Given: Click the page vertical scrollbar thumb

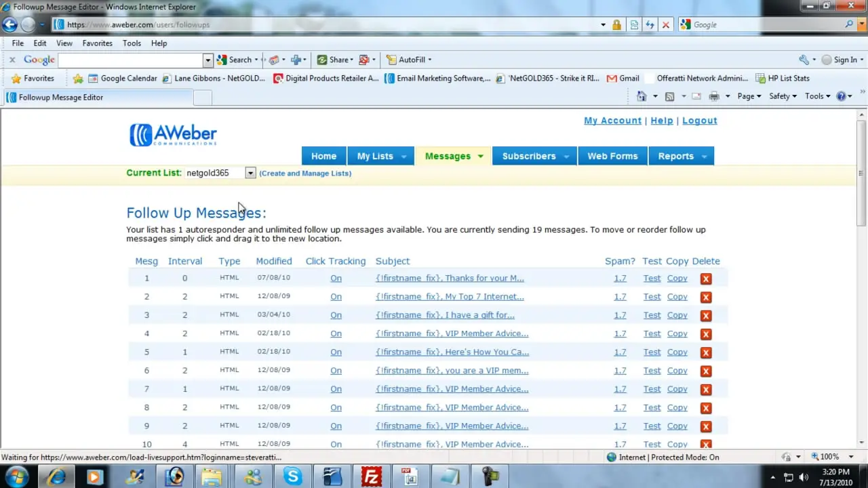Looking at the screenshot, I should (x=861, y=173).
